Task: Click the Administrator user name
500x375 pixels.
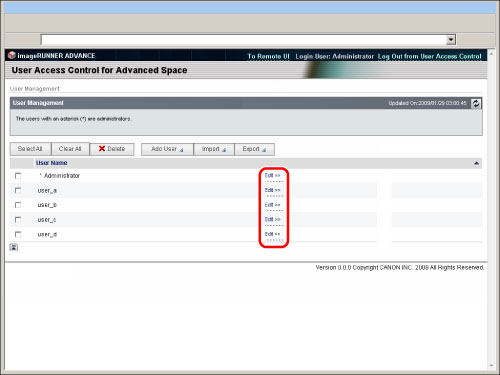Action: click(62, 176)
